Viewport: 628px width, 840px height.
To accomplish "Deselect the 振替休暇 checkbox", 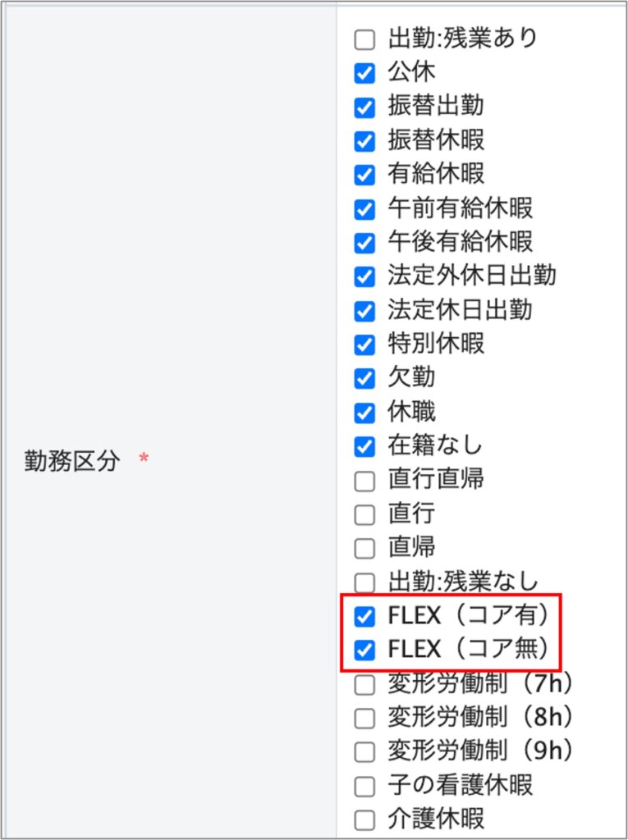I will tap(364, 141).
